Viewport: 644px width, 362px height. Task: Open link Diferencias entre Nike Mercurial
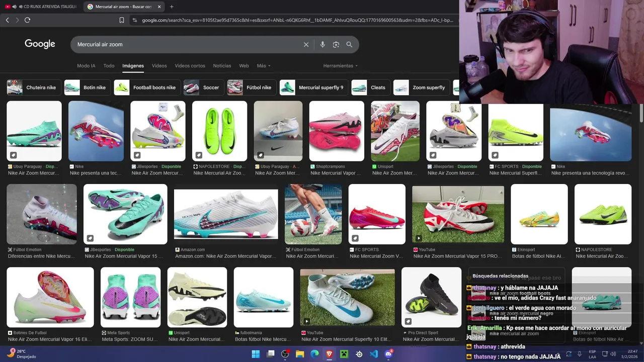pos(41,256)
